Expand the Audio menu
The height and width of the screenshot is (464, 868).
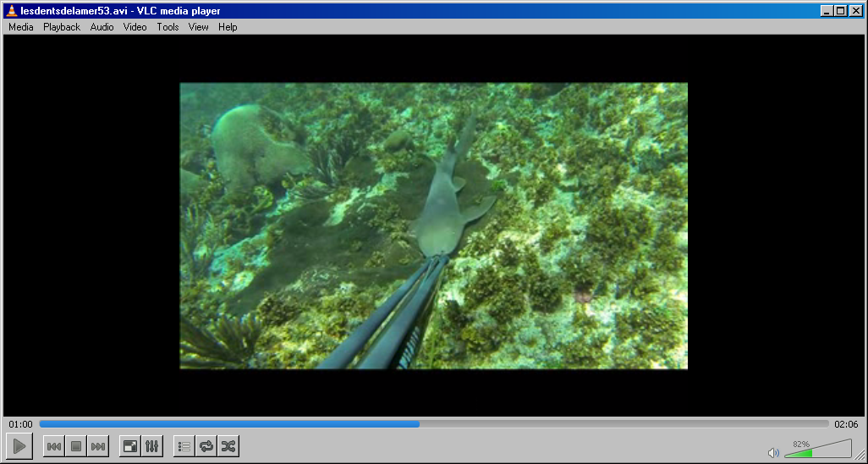pyautogui.click(x=102, y=26)
